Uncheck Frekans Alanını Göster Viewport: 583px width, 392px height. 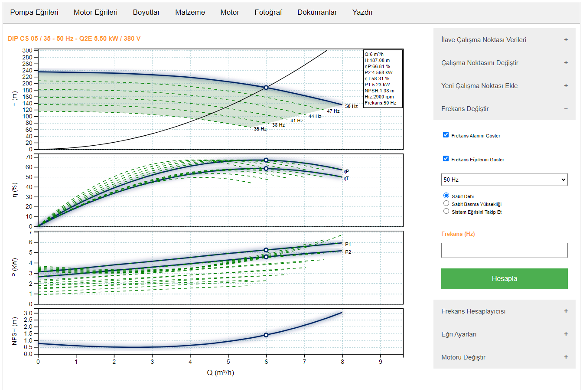pyautogui.click(x=445, y=134)
